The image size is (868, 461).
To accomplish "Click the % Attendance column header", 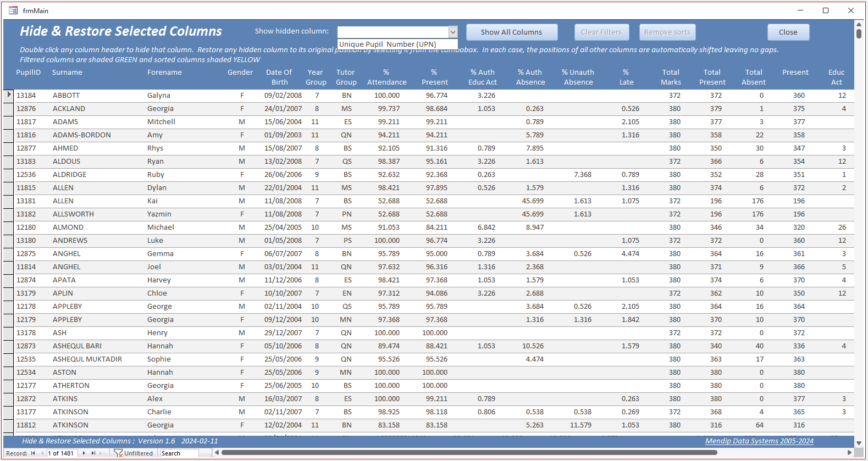I will click(x=386, y=77).
